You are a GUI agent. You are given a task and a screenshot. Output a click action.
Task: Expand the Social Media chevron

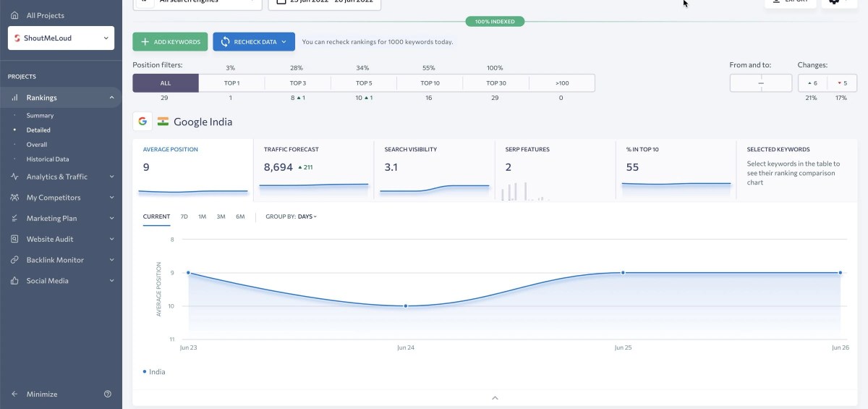[x=111, y=281]
